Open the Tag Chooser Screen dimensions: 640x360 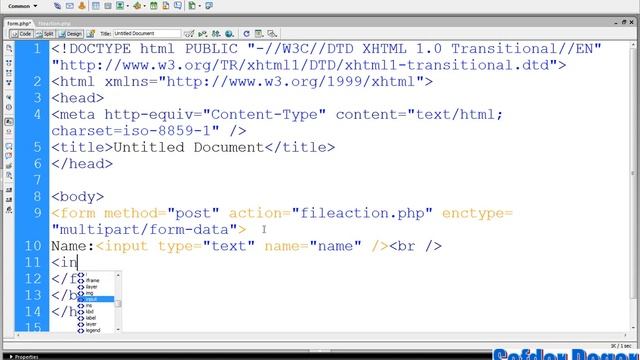209,6
